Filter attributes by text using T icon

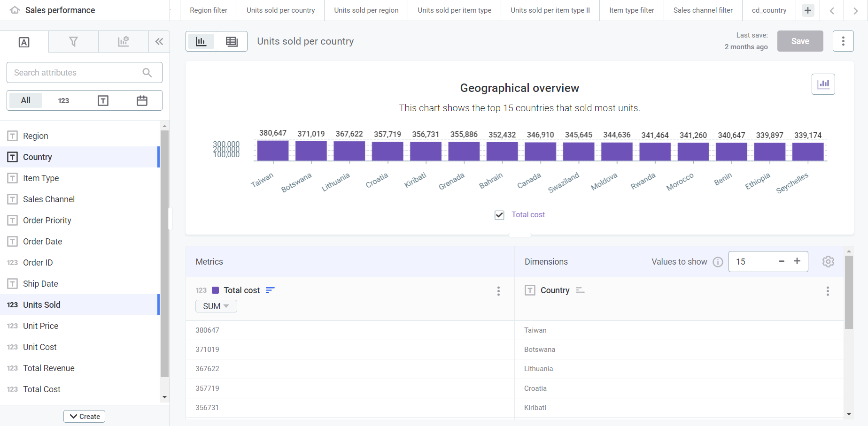(x=103, y=100)
